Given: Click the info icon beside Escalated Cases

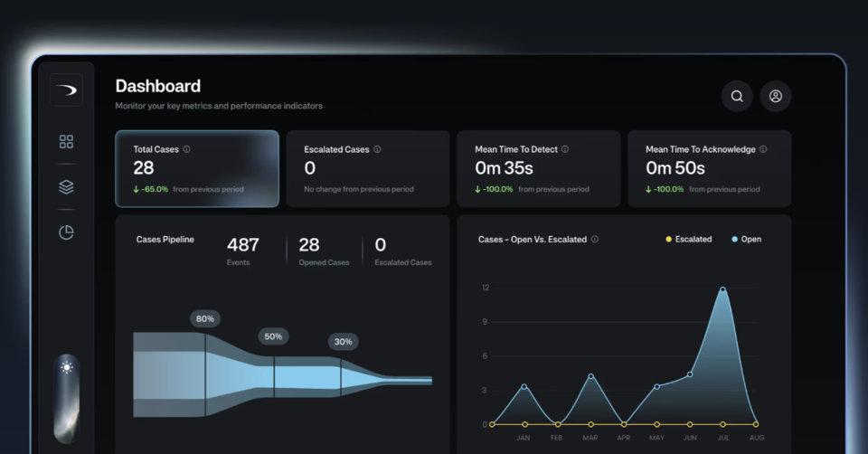Looking at the screenshot, I should pyautogui.click(x=377, y=149).
